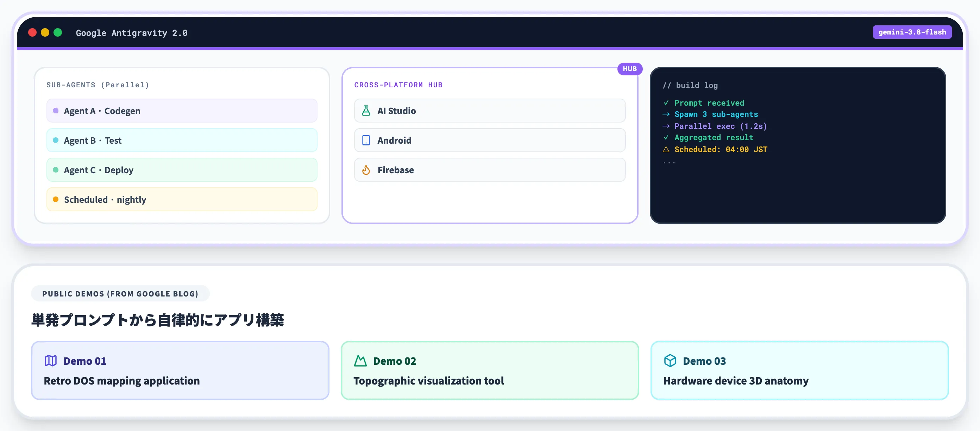The width and height of the screenshot is (980, 431).
Task: Click the cyan dot beside Agent B
Action: [x=56, y=140]
